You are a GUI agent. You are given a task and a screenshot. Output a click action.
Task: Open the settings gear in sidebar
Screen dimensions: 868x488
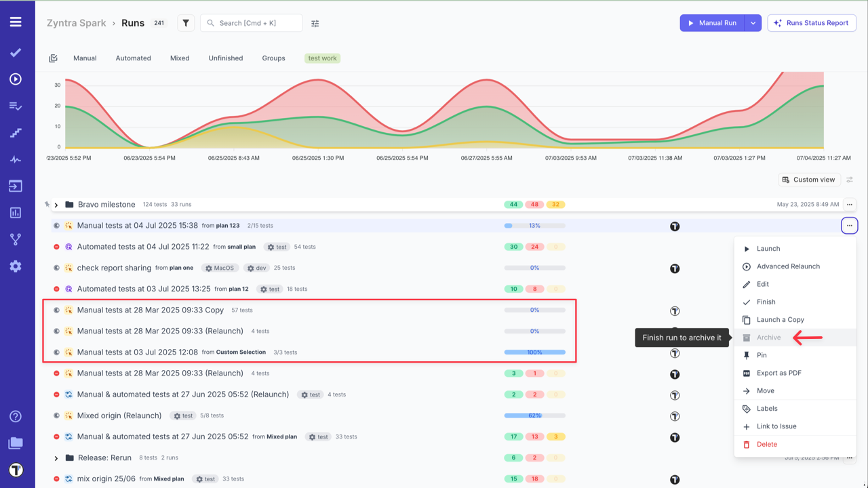click(16, 266)
